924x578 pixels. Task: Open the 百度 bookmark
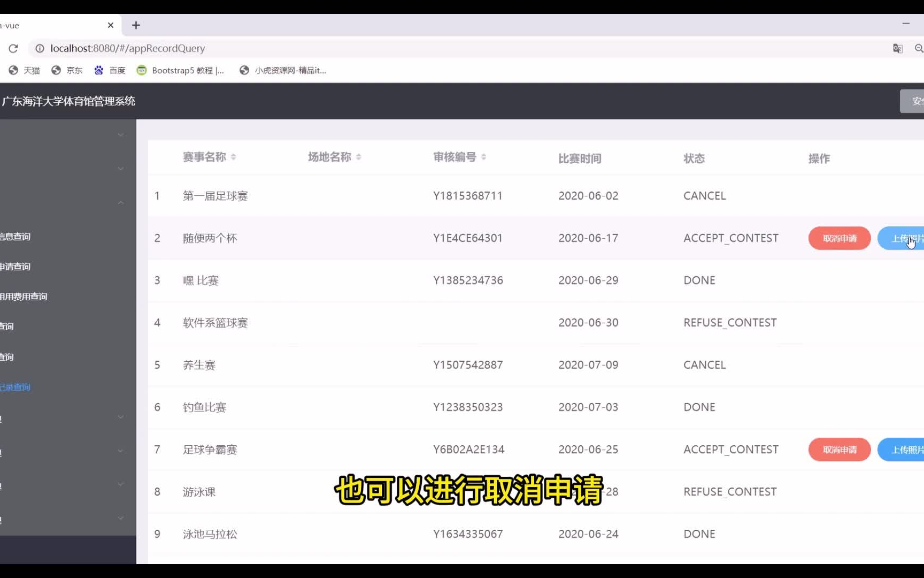(110, 71)
